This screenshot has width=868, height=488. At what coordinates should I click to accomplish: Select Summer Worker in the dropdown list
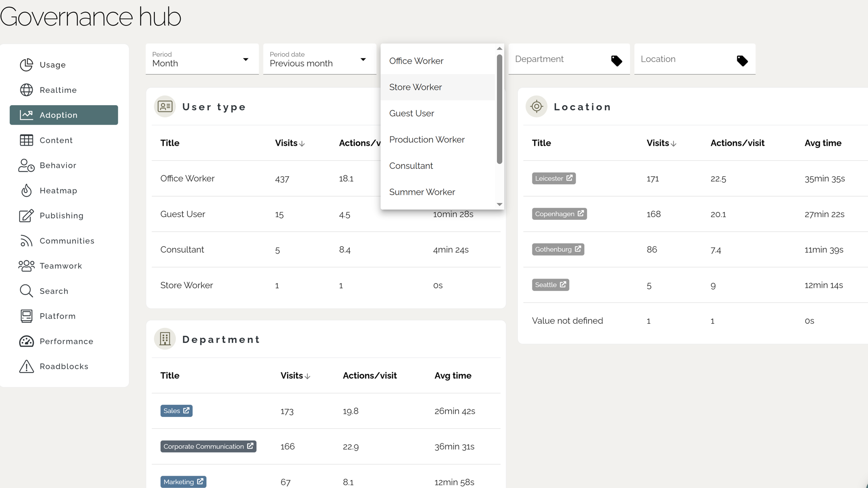tap(438, 192)
